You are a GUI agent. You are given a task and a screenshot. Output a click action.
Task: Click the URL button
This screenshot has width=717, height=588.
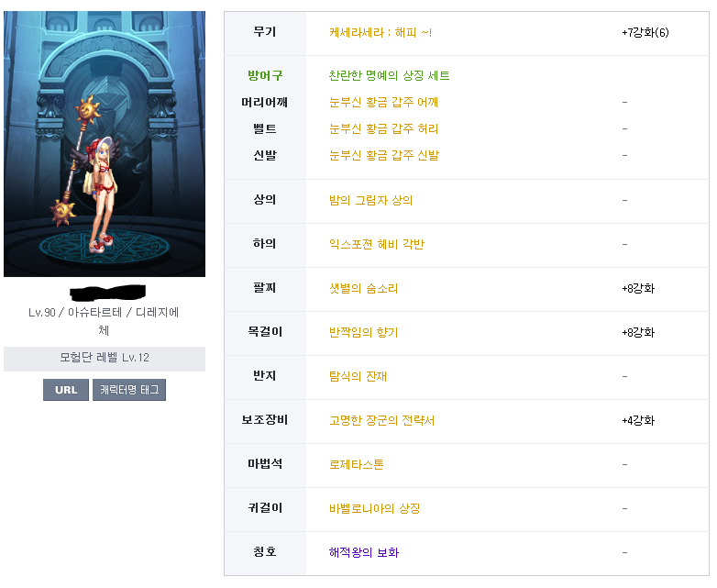66,390
